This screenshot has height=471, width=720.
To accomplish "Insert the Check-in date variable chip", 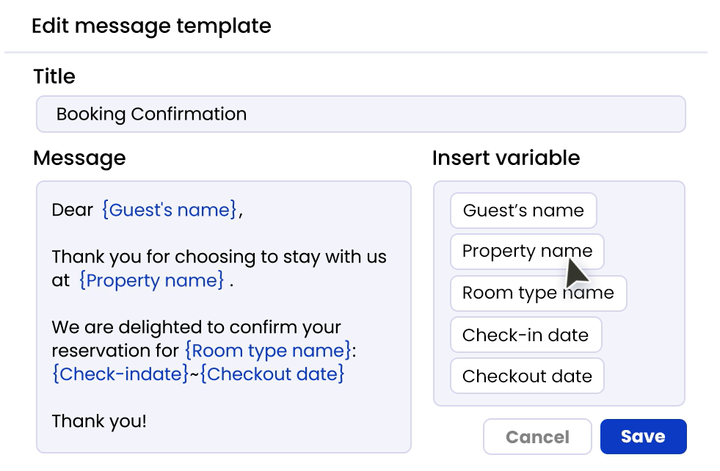I will click(x=525, y=335).
